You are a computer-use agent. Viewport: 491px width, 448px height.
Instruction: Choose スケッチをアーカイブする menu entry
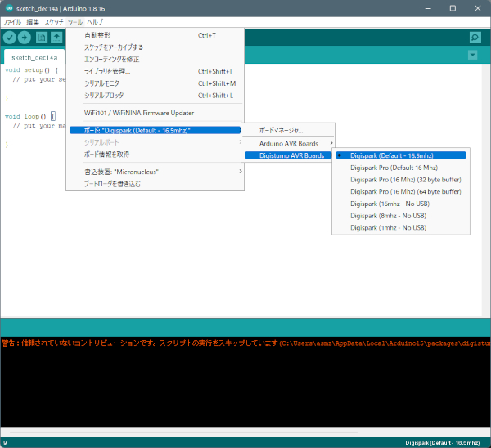(x=155, y=47)
